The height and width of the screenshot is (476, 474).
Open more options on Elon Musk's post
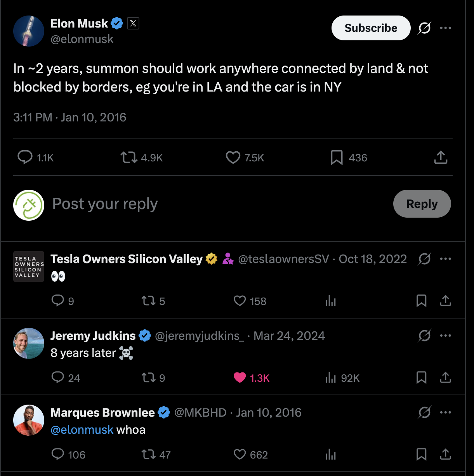(445, 28)
